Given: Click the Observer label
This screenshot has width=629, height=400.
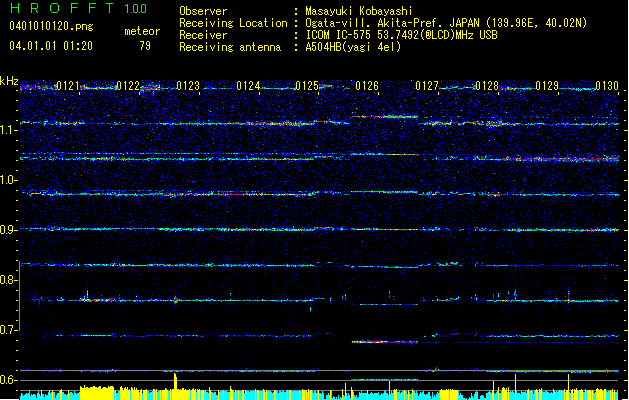Looking at the screenshot, I should [203, 11].
